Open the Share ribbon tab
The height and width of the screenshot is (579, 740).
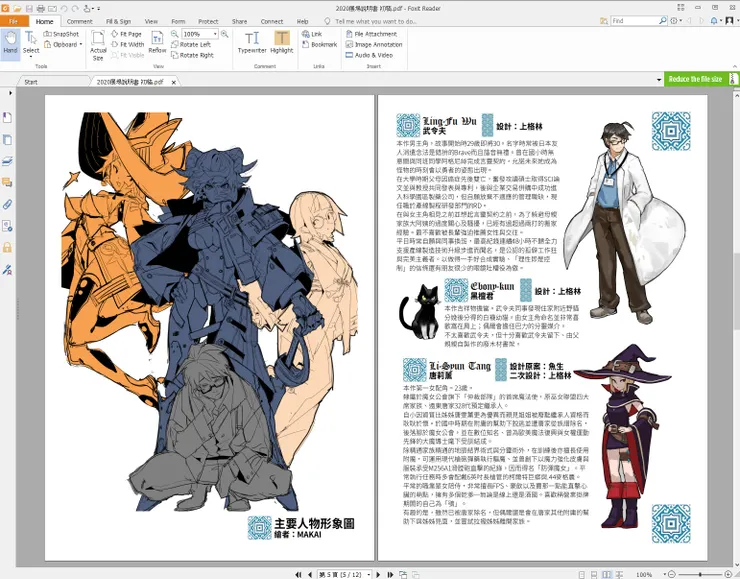point(239,21)
